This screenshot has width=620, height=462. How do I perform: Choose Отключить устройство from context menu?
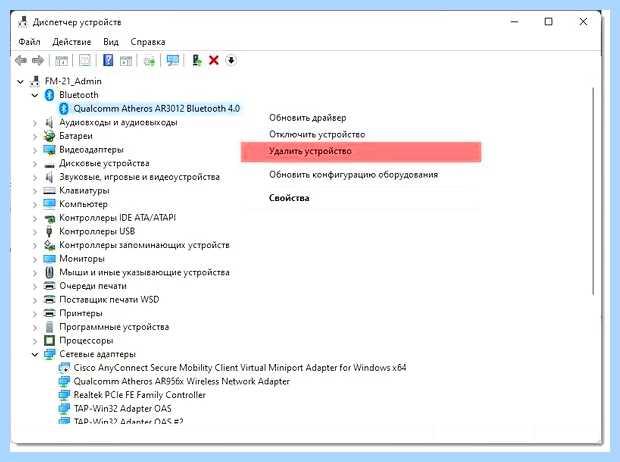tap(317, 134)
